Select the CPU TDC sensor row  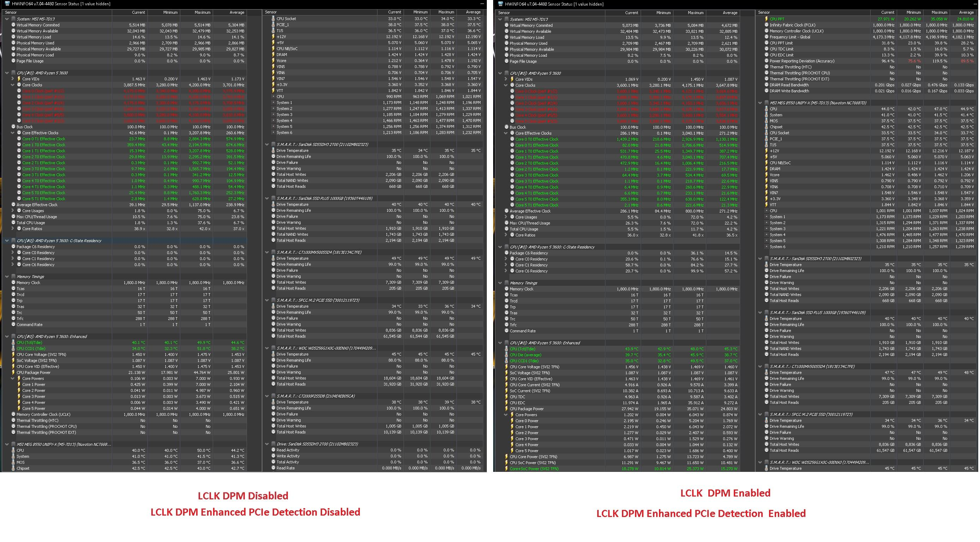pyautogui.click(x=518, y=397)
